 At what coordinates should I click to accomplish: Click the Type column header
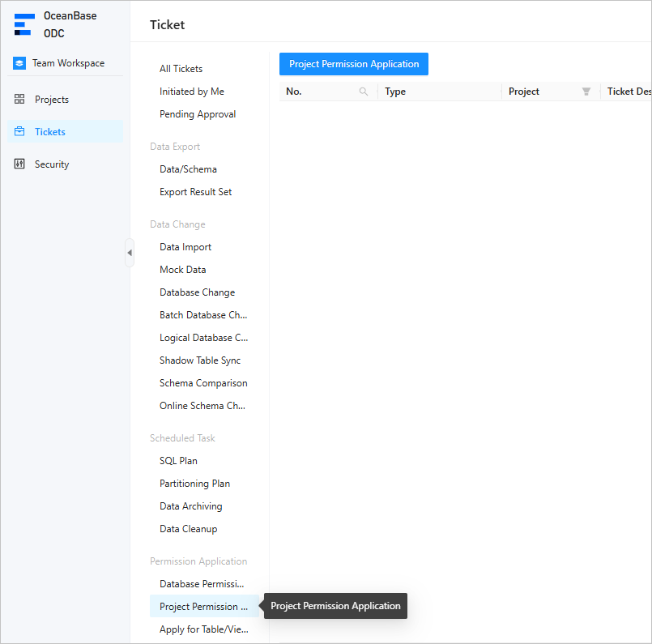[395, 92]
